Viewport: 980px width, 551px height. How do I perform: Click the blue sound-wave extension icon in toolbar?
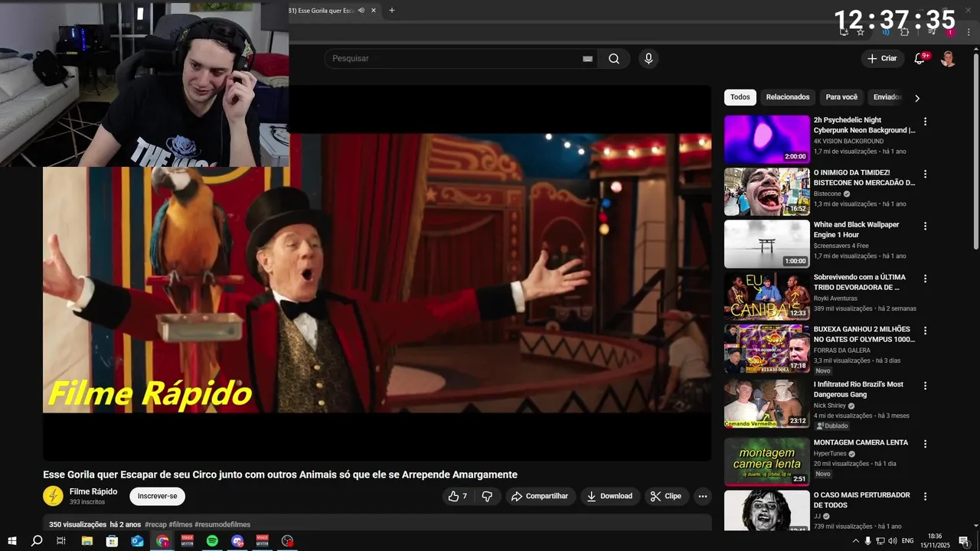pyautogui.click(x=885, y=32)
